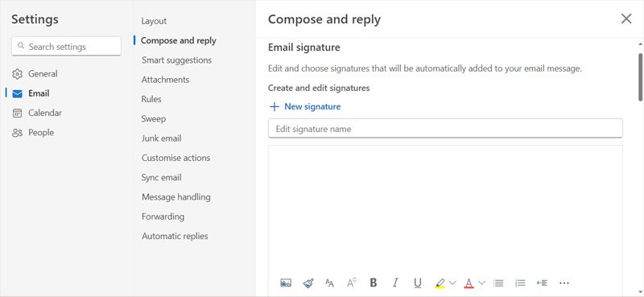Toggle underline formatting
The width and height of the screenshot is (644, 297).
(x=418, y=283)
